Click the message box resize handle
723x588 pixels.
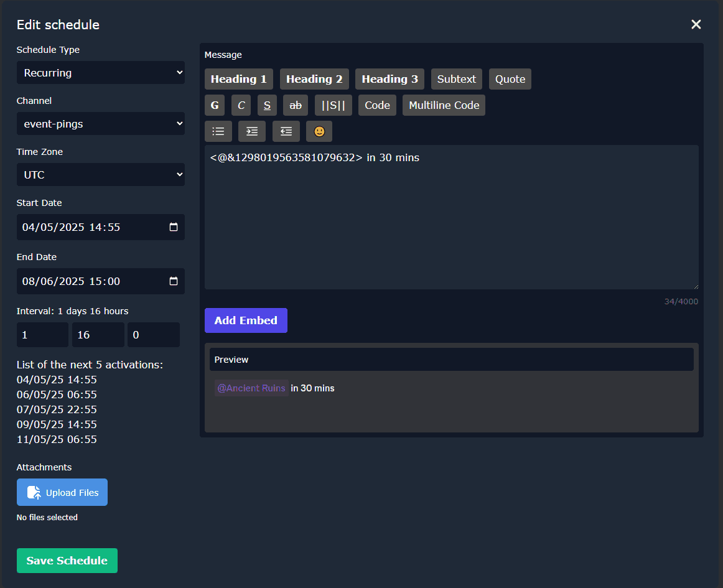(x=696, y=286)
